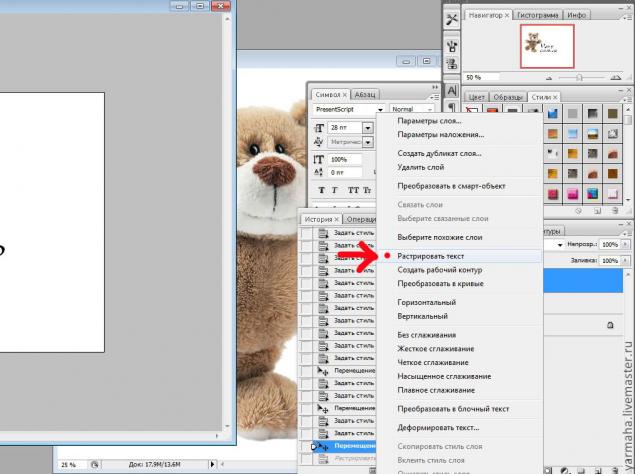This screenshot has height=474, width=635.
Task: Click the font size icon beside 28 пт
Action: tap(319, 128)
